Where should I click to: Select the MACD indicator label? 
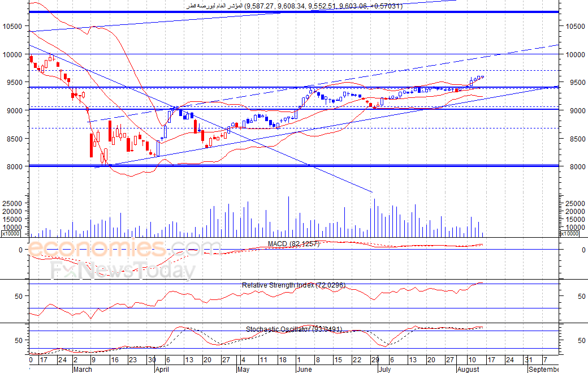[x=293, y=244]
